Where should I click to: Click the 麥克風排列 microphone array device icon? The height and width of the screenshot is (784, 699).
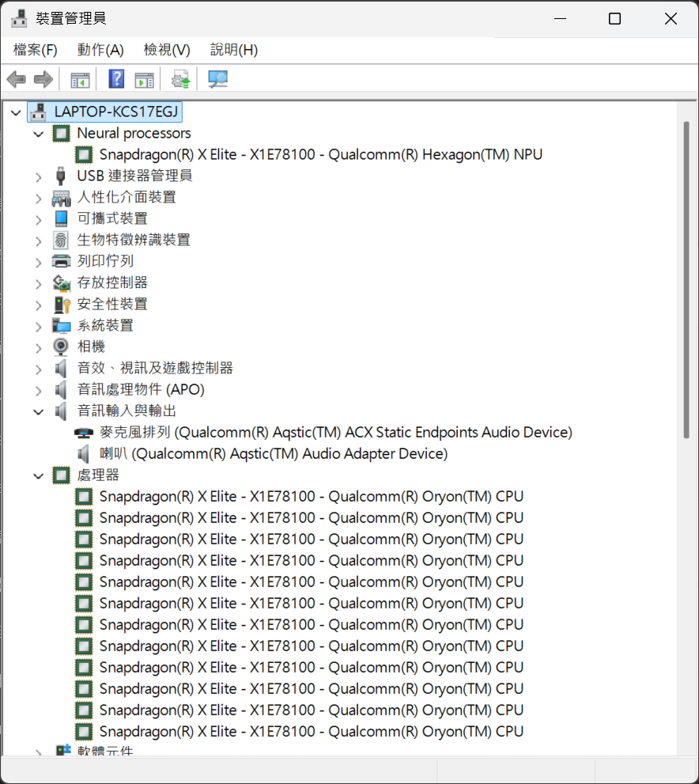pyautogui.click(x=84, y=433)
